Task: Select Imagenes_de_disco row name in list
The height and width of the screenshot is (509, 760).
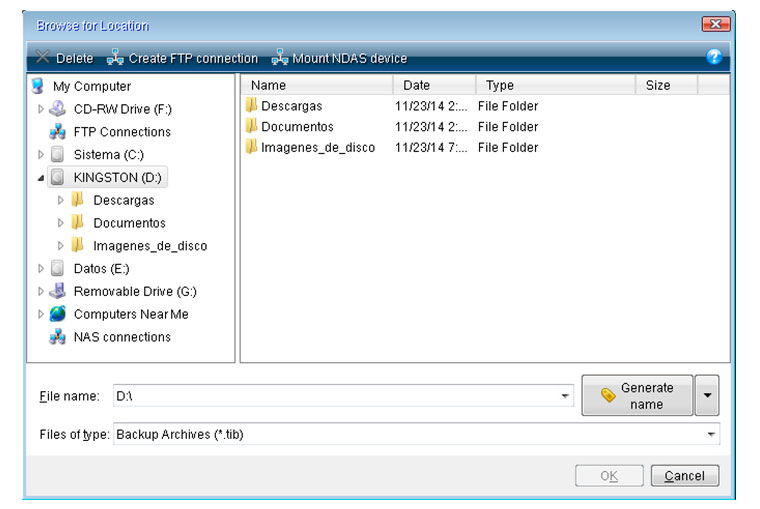Action: [318, 147]
